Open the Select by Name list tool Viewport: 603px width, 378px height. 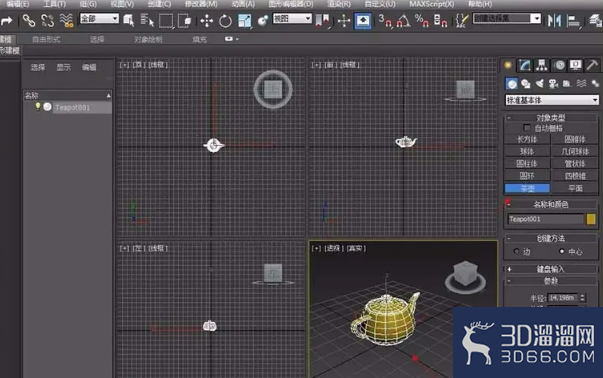pos(147,20)
